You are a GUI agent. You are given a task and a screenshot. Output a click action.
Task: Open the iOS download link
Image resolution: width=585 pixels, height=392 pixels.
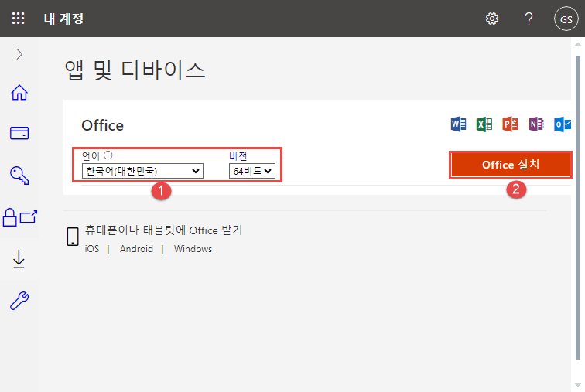tap(92, 249)
